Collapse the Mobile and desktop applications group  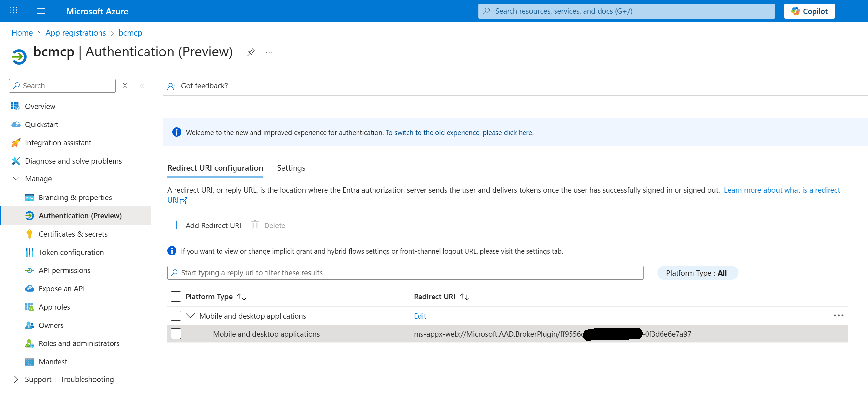pyautogui.click(x=190, y=315)
